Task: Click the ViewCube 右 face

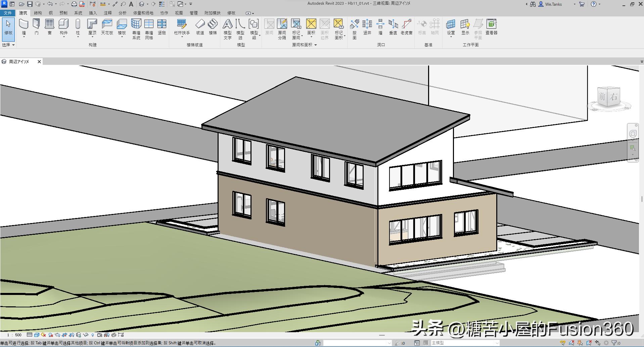Action: click(x=614, y=97)
